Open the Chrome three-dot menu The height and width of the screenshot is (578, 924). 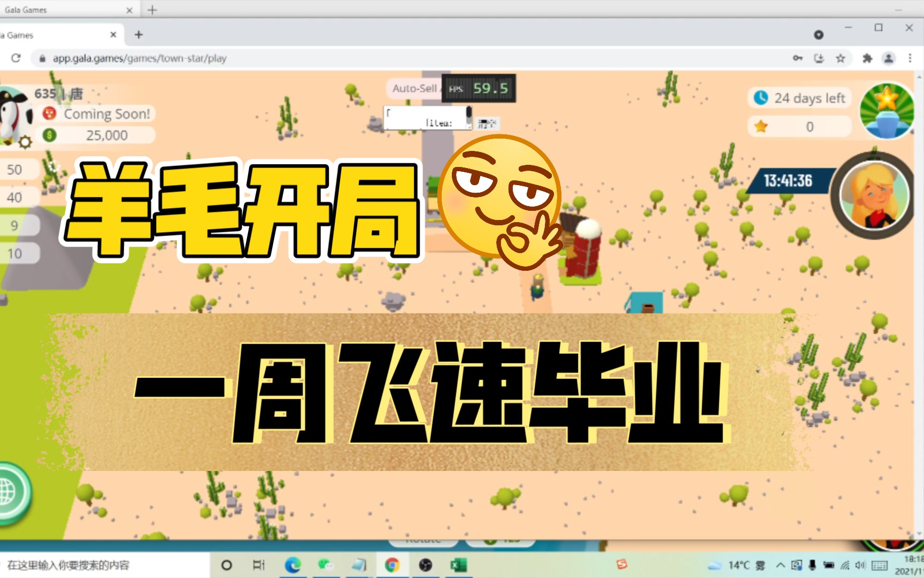[910, 58]
